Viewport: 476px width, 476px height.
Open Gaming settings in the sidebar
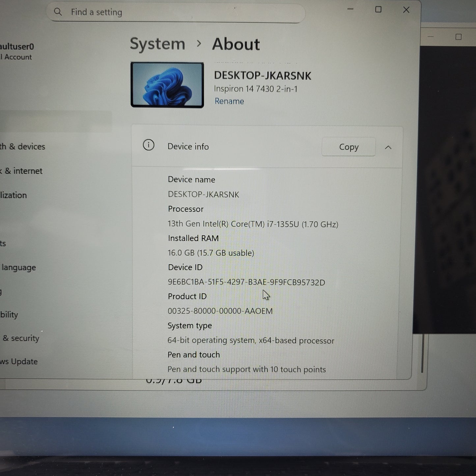(x=3, y=292)
